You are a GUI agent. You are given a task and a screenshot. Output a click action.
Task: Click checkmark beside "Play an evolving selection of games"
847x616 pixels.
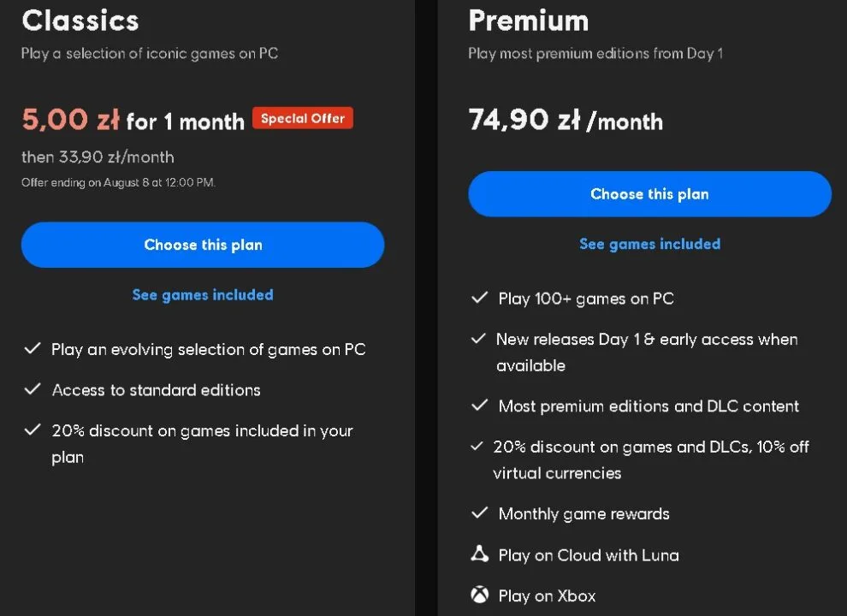[33, 348]
